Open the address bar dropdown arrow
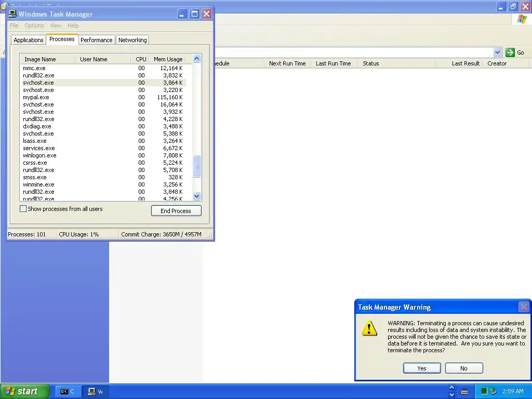 497,52
